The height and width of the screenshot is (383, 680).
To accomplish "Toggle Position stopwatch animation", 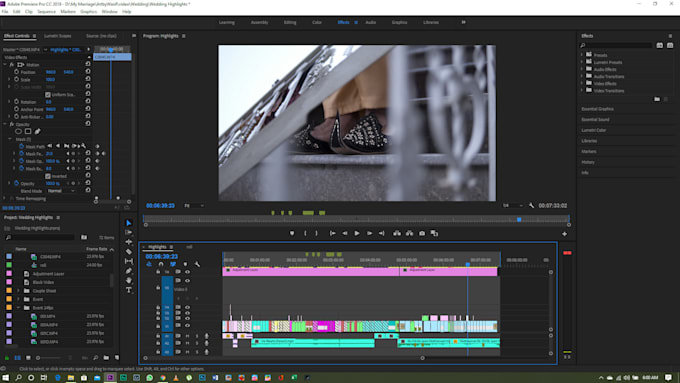I will click(16, 72).
